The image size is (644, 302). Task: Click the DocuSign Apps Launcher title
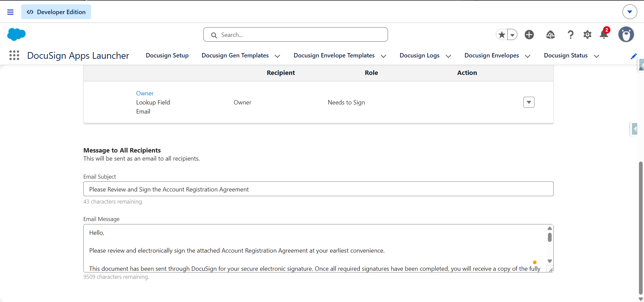tap(78, 55)
